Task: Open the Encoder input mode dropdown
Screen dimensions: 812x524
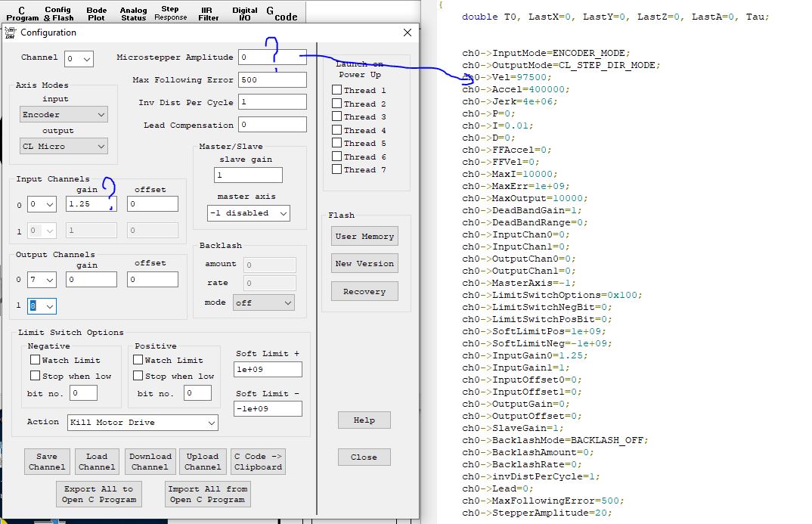Action: [64, 115]
